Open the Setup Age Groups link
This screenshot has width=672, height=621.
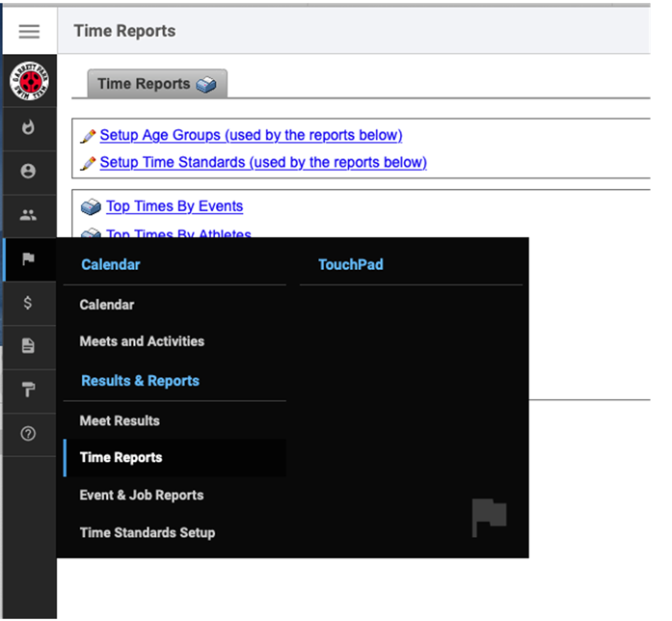(x=251, y=135)
